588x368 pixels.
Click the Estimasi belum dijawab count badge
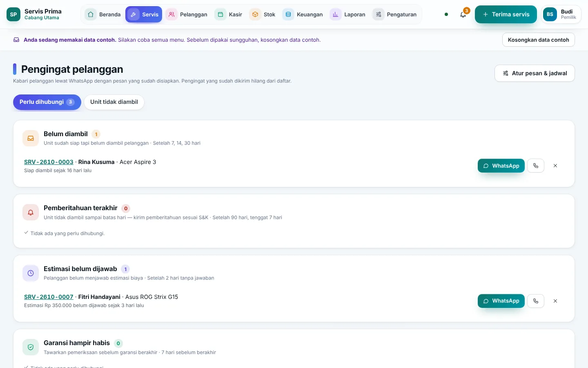[x=125, y=269]
